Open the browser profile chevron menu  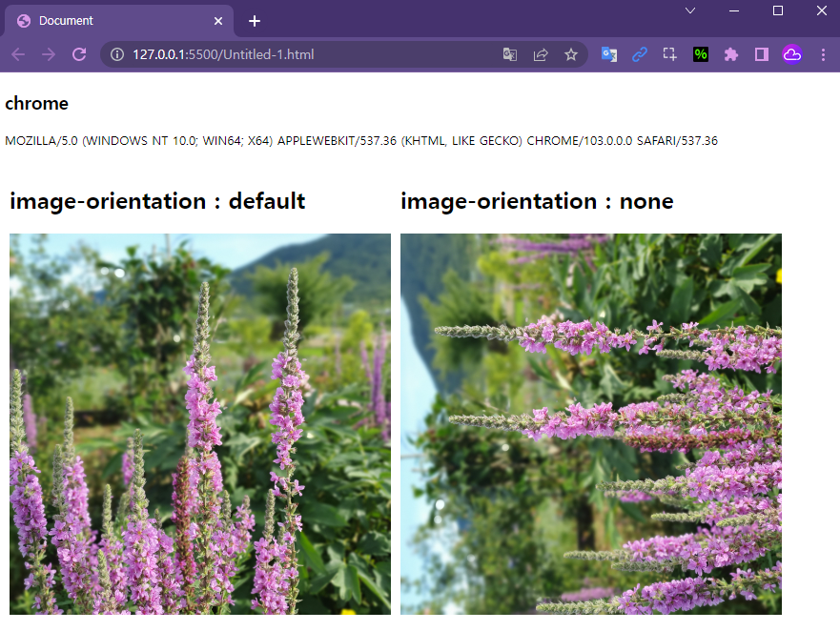(689, 10)
